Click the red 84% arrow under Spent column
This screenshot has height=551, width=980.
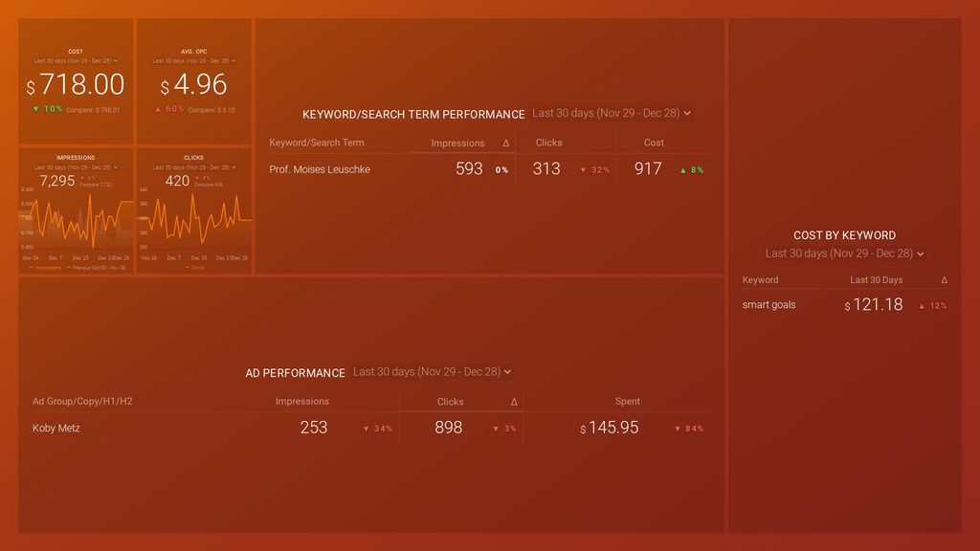pos(691,429)
